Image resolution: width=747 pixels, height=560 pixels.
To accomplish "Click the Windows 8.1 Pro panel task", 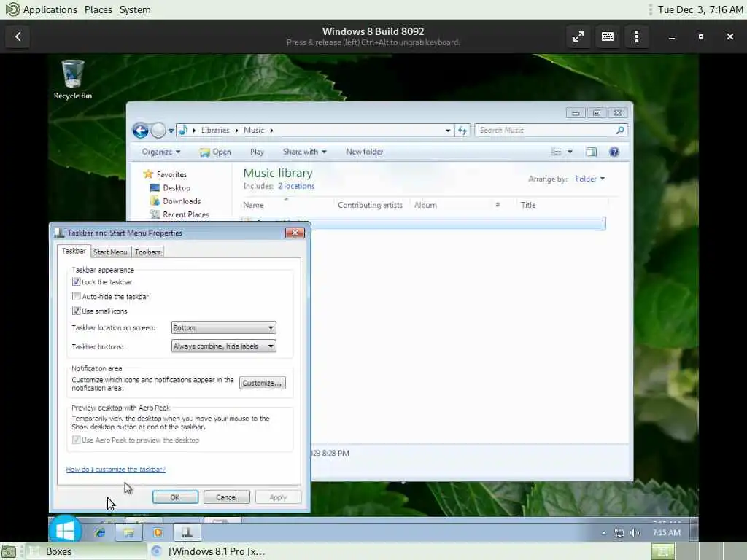I will [209, 551].
